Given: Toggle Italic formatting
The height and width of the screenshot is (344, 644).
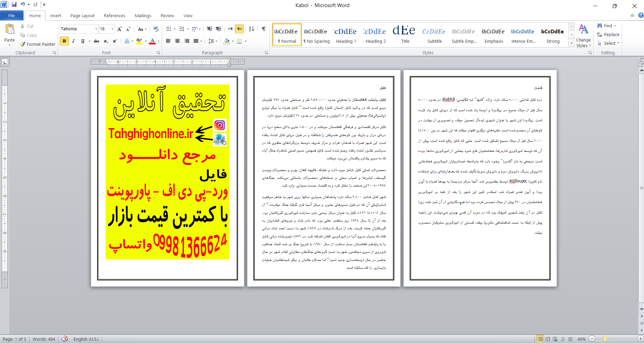Looking at the screenshot, I should click(73, 41).
